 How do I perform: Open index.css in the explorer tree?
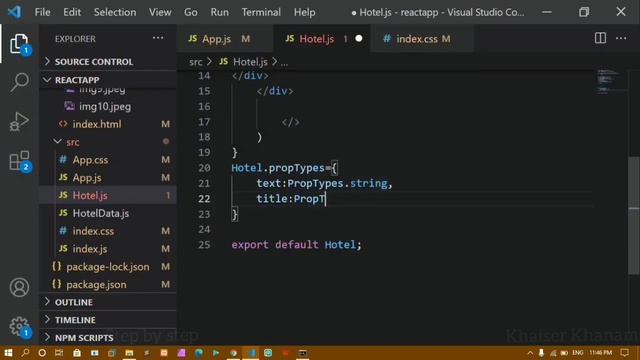pos(108,231)
